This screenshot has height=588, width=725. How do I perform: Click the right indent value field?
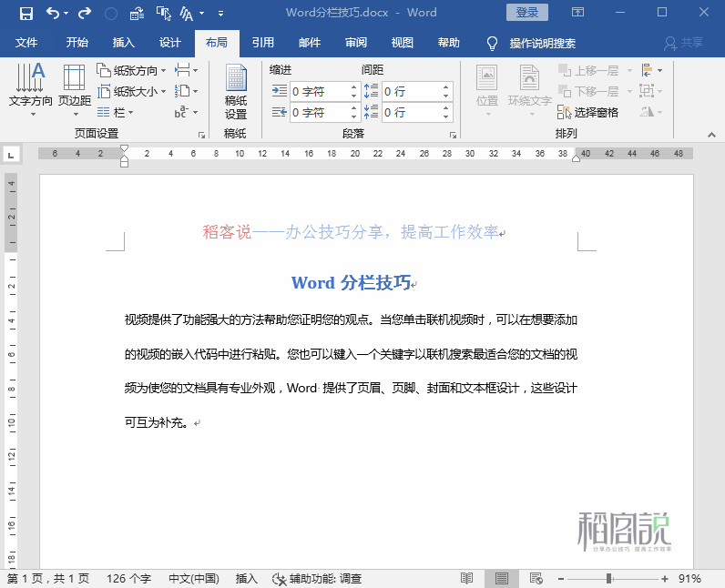(x=319, y=112)
